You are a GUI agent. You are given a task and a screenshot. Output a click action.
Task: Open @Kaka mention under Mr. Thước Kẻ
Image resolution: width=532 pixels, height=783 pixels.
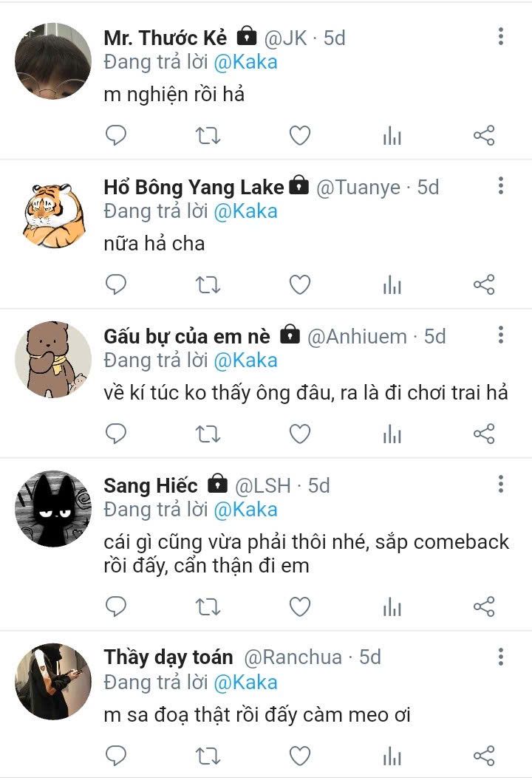click(x=245, y=62)
